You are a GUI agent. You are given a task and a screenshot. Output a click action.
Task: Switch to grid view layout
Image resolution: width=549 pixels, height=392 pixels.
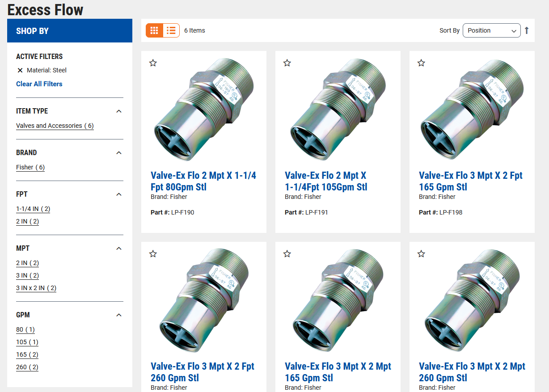tap(154, 30)
